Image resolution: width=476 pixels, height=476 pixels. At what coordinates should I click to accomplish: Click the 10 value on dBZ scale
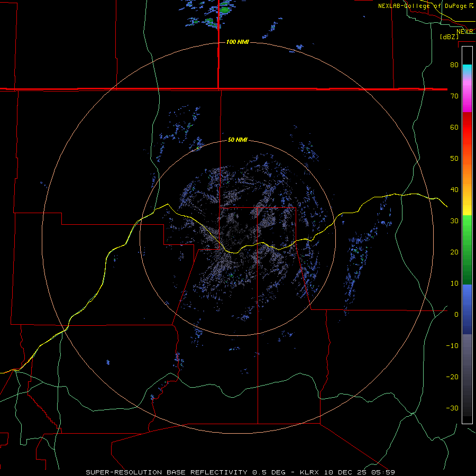point(454,283)
